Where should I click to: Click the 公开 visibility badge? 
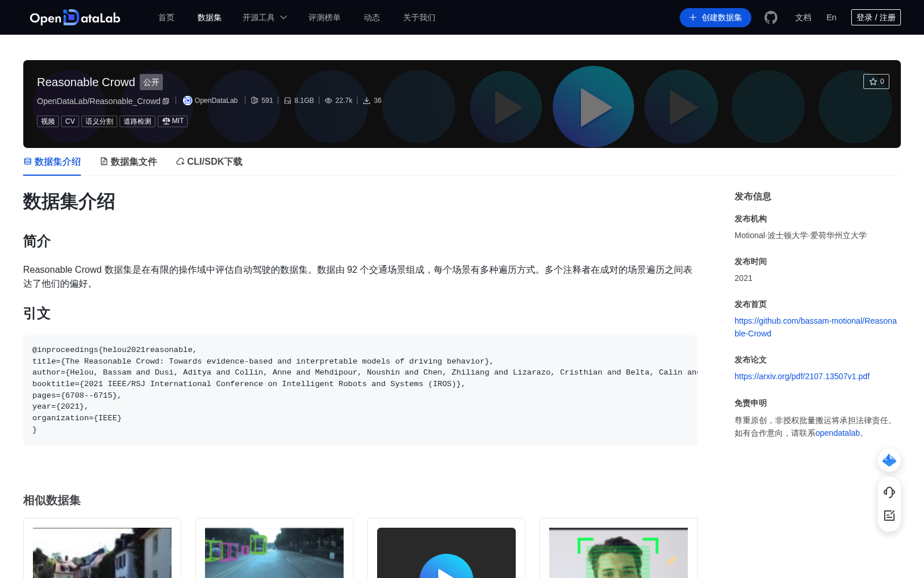(x=151, y=82)
